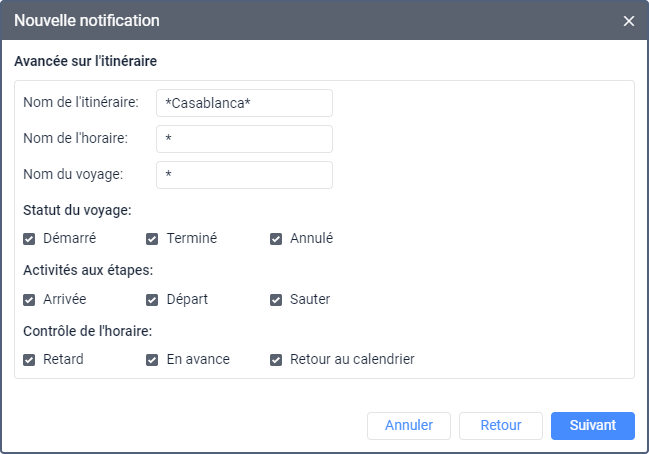Click the Nom du voyage text box
The width and height of the screenshot is (649, 454).
[244, 175]
